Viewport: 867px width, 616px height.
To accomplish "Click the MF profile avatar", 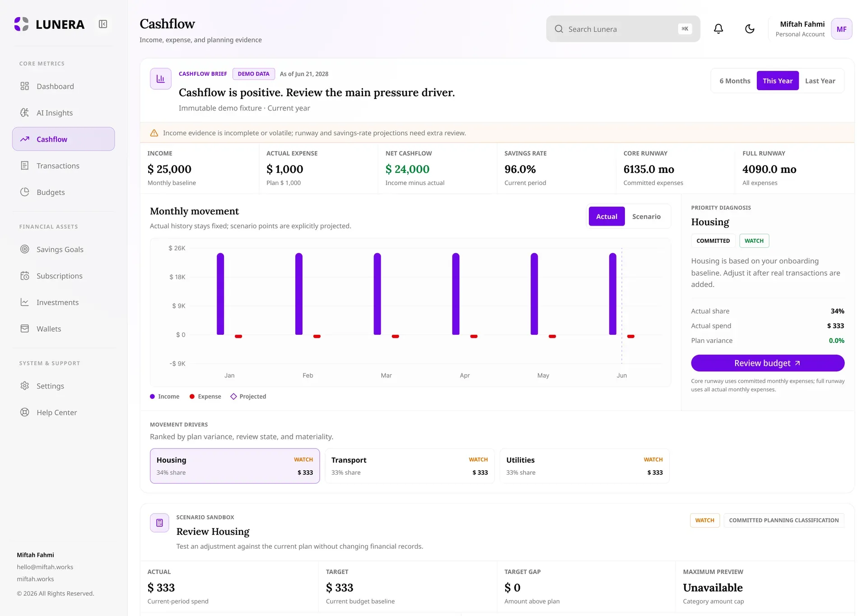I will [x=841, y=29].
